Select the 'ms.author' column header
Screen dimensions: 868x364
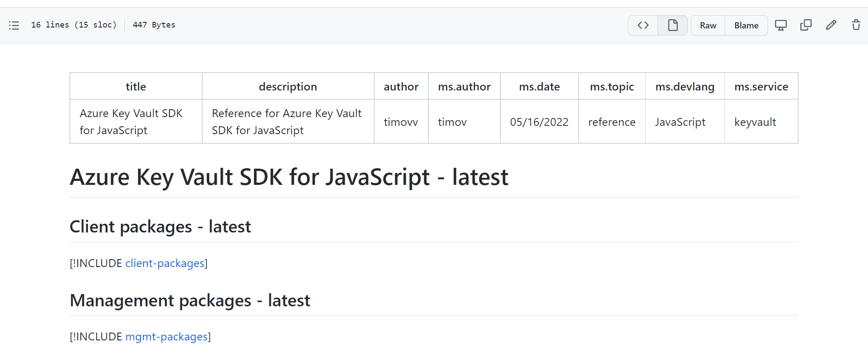[464, 87]
